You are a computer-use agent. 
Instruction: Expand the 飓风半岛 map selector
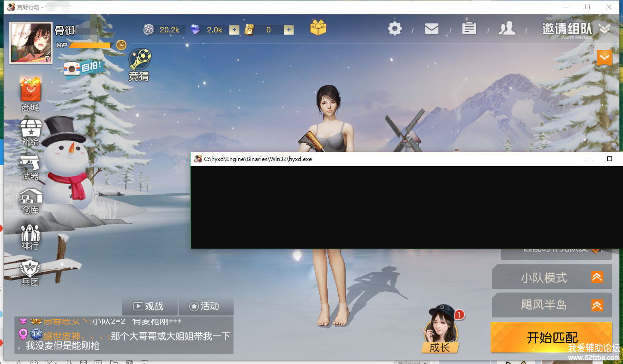click(552, 305)
